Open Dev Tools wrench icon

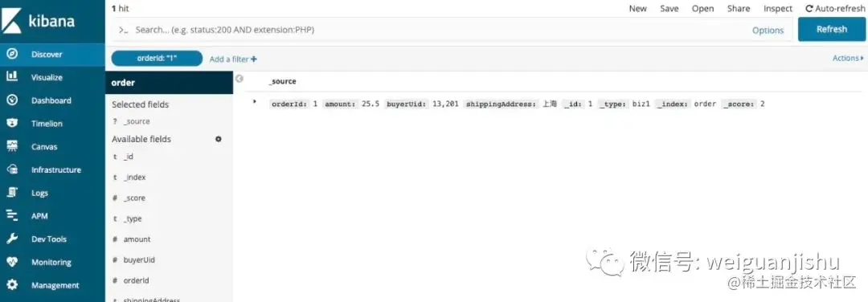12,239
